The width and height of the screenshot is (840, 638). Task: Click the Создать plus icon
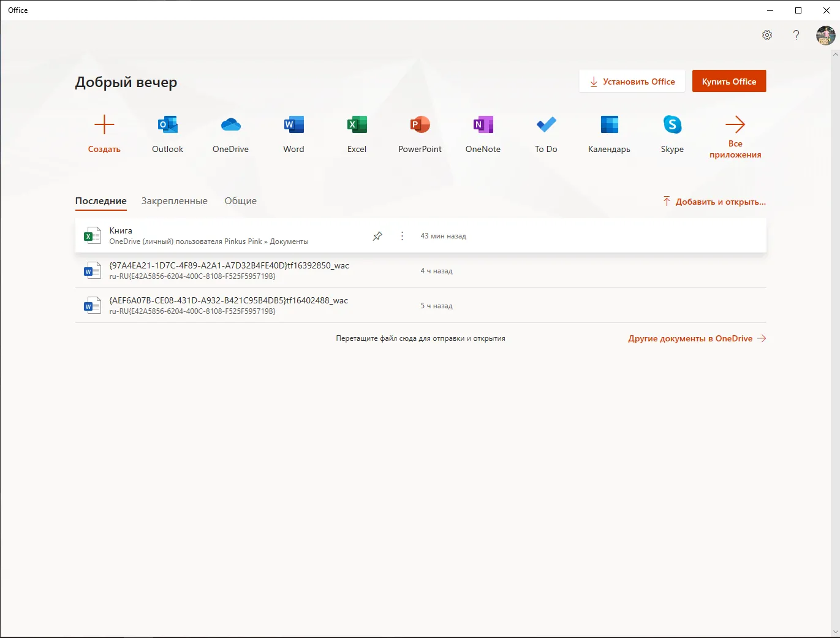[104, 125]
